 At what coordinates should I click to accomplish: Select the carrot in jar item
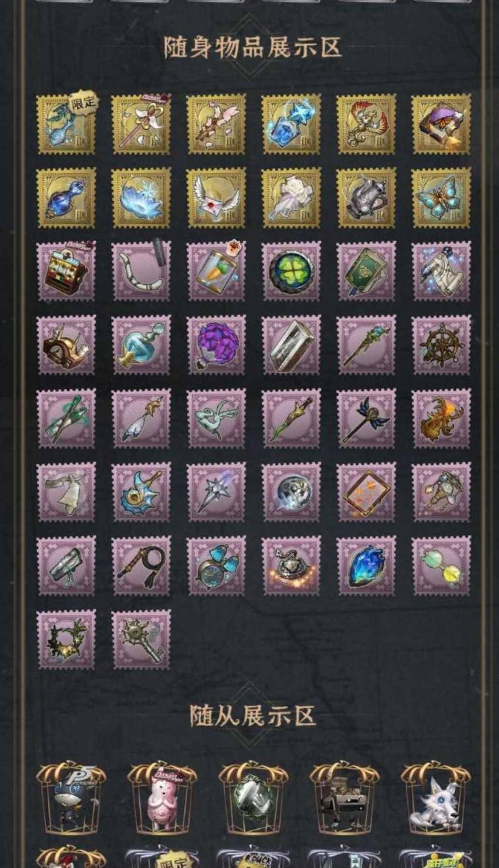point(216,271)
